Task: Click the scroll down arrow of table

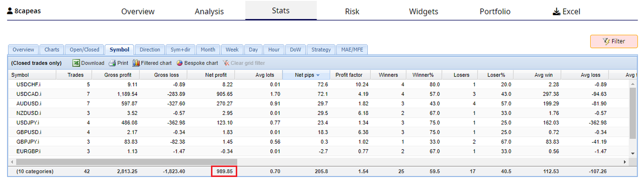Action: click(x=632, y=153)
